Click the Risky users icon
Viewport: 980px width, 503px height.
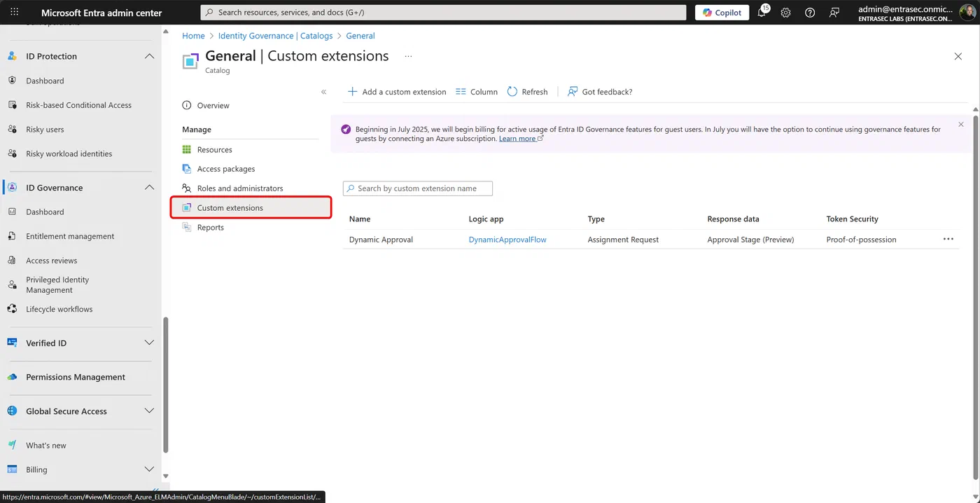12,130
